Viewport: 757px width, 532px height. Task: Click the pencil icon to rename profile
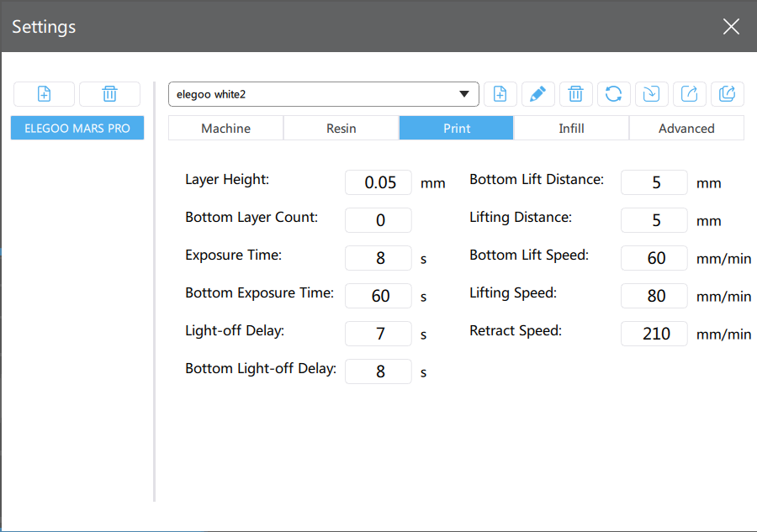(537, 94)
